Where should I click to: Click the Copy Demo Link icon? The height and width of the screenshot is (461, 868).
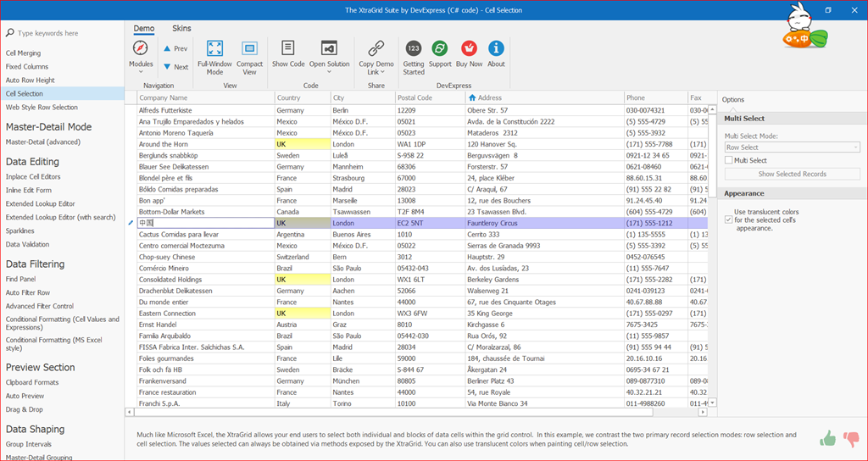point(376,48)
